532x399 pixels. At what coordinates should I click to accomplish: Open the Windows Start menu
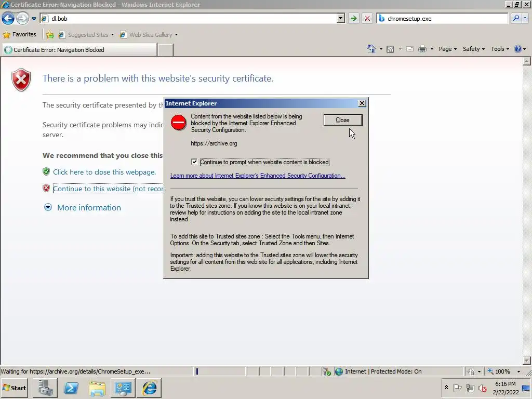point(15,388)
